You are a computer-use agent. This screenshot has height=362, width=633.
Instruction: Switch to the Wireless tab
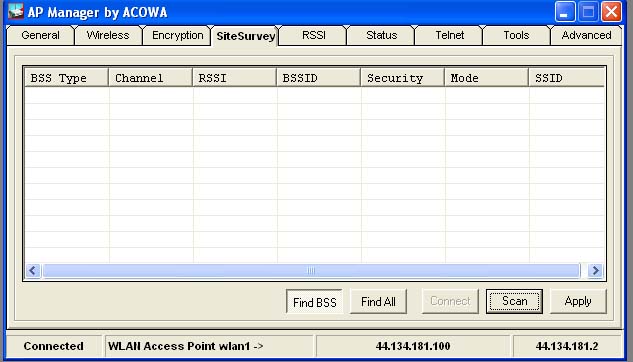[108, 36]
